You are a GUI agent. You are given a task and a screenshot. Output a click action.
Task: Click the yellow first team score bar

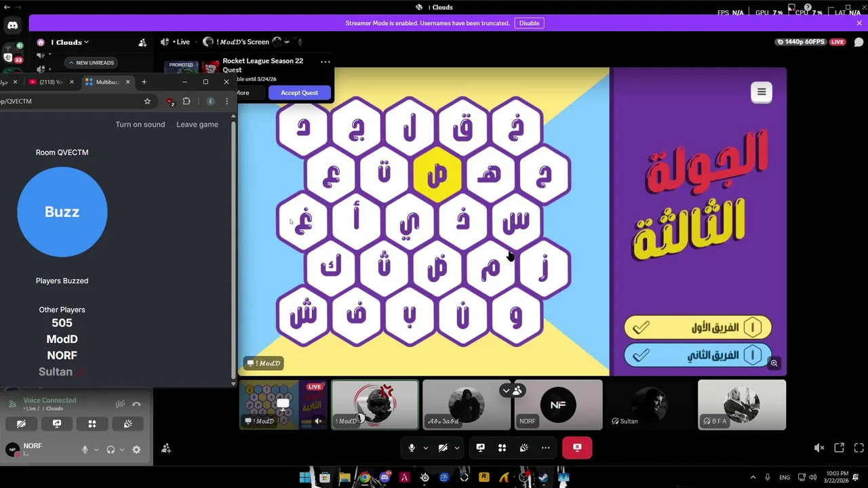pyautogui.click(x=698, y=328)
